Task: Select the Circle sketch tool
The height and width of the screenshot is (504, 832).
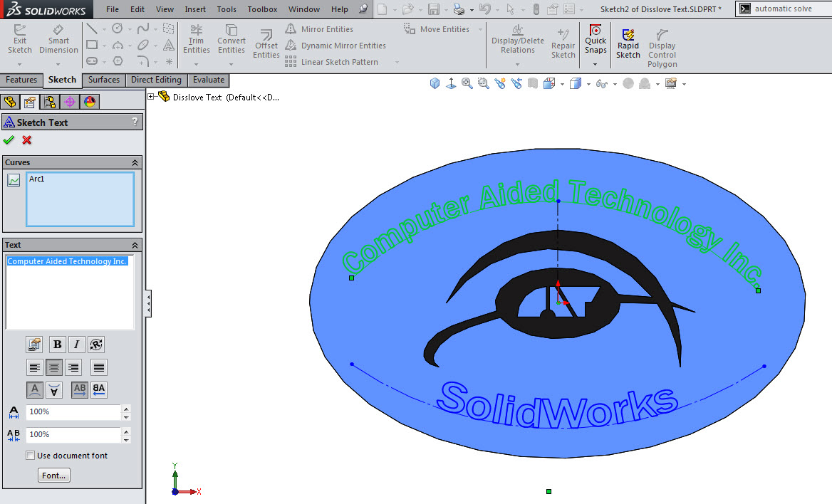Action: pyautogui.click(x=118, y=28)
